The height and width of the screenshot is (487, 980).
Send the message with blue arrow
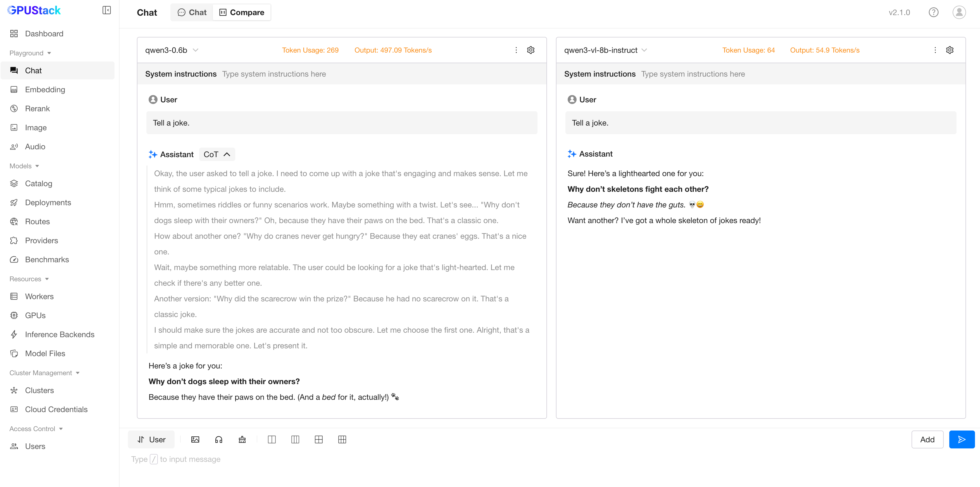click(961, 439)
